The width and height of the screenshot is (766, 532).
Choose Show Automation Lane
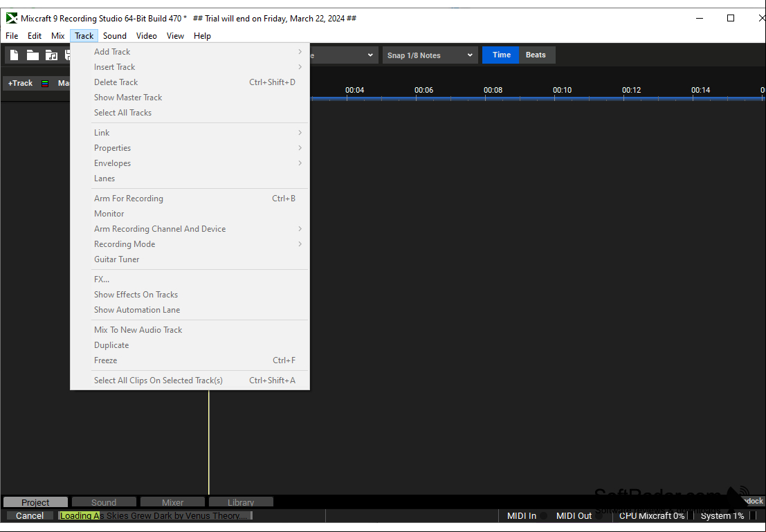(x=190, y=310)
